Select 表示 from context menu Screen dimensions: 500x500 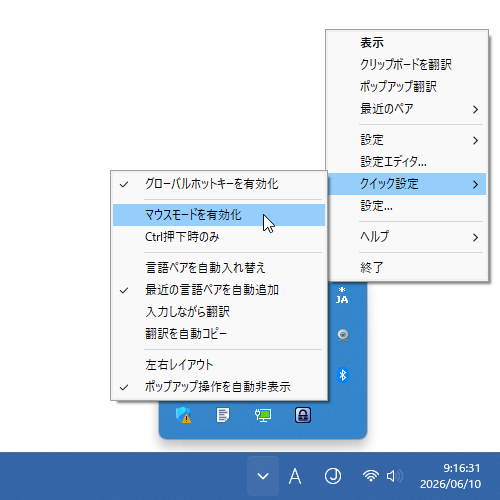coord(407,43)
